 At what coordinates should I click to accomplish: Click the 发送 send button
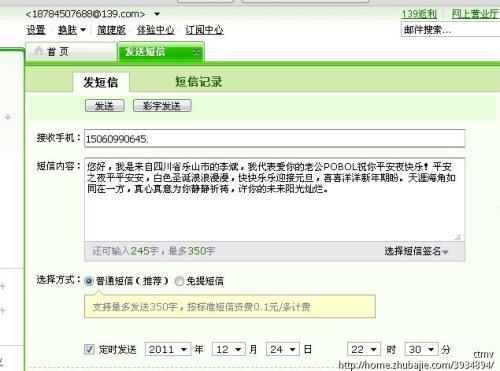pos(105,106)
